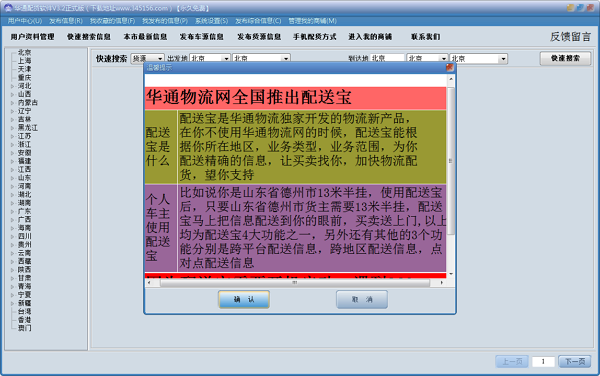The image size is (600, 376).
Task: Click the dialog vertical scrollbar down arrow
Action: (x=451, y=274)
